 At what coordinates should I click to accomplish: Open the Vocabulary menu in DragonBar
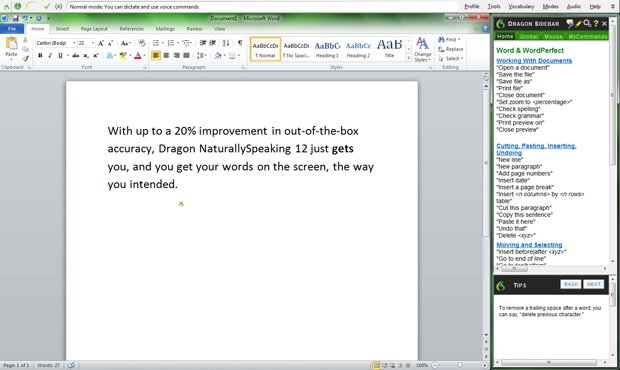pos(521,6)
